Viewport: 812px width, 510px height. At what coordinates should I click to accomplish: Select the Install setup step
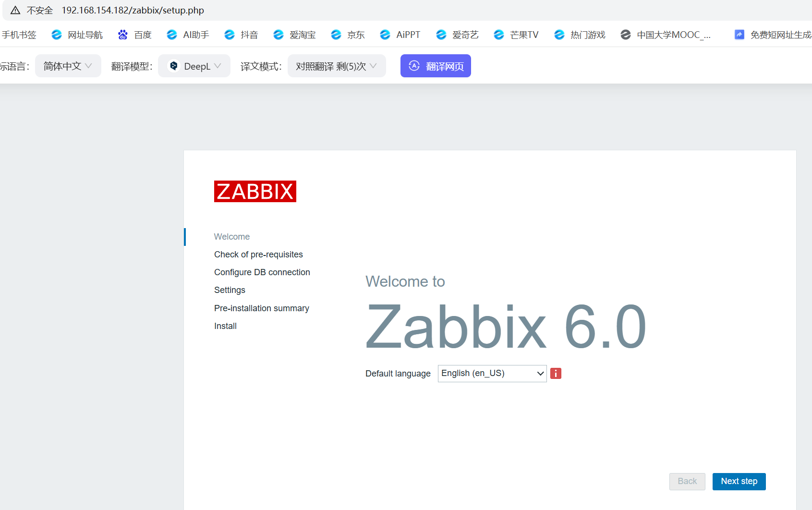pyautogui.click(x=225, y=326)
